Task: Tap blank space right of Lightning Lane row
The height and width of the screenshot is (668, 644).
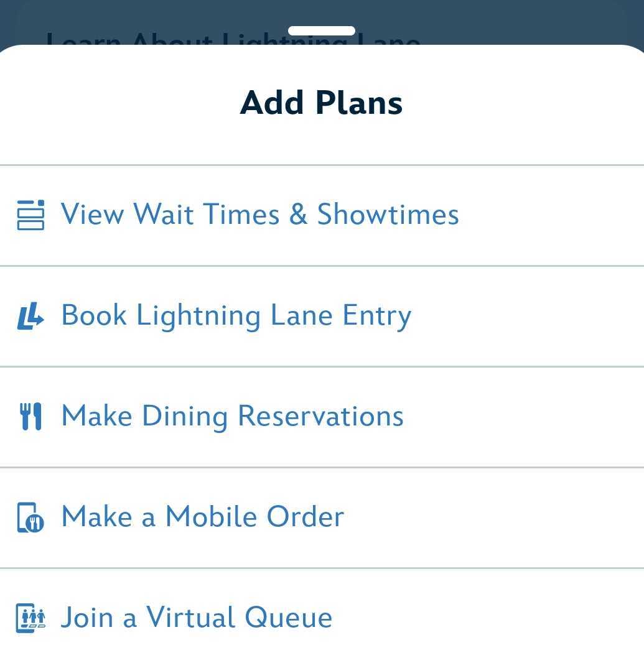Action: point(529,316)
